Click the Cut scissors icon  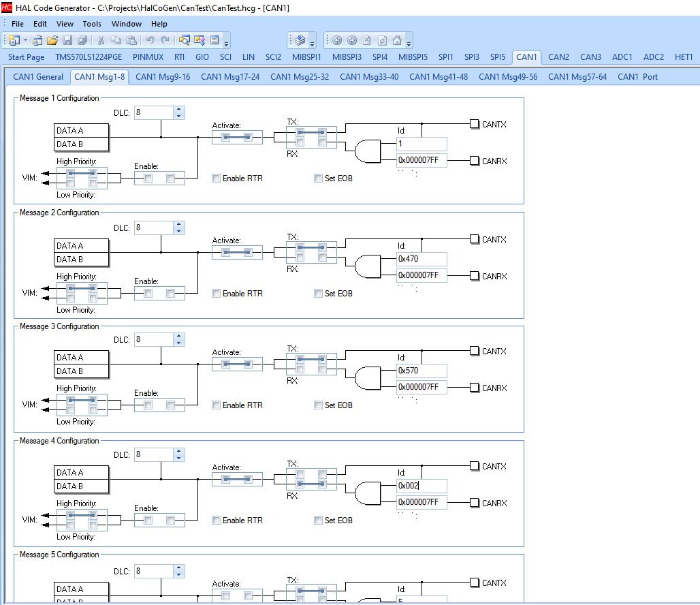[101, 40]
